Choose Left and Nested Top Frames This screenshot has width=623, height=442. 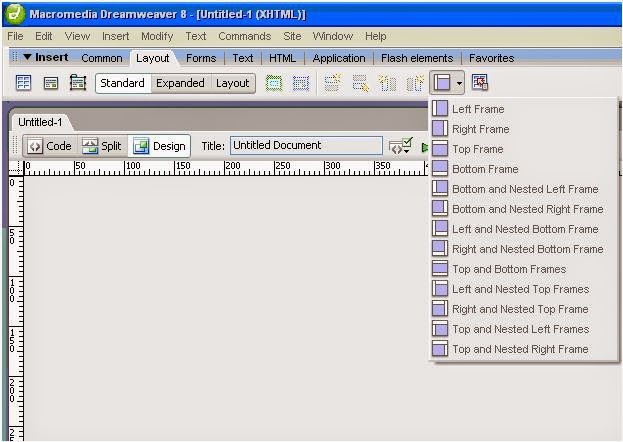click(524, 289)
